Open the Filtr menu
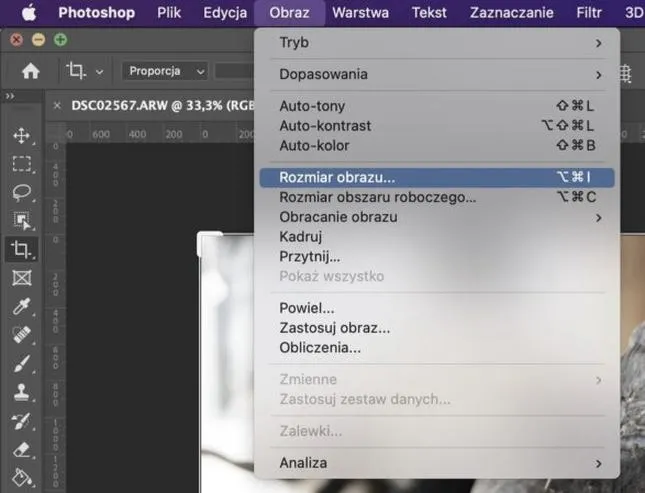This screenshot has height=493, width=645. click(589, 13)
